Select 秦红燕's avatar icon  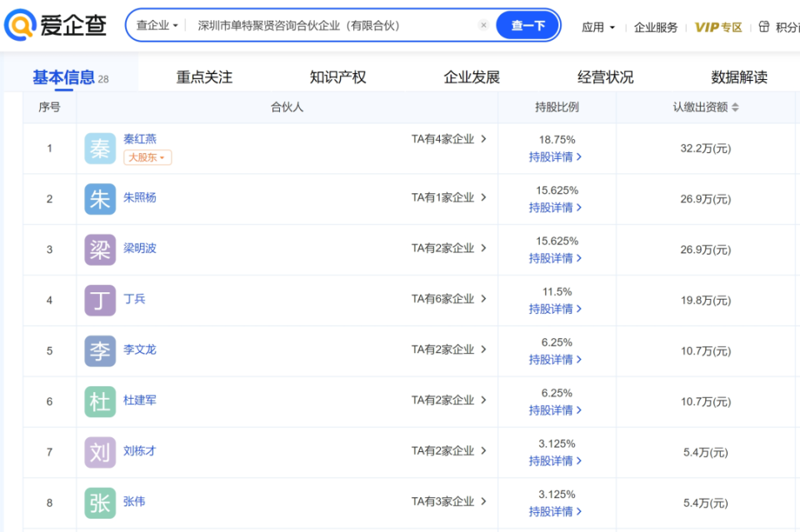[99, 147]
